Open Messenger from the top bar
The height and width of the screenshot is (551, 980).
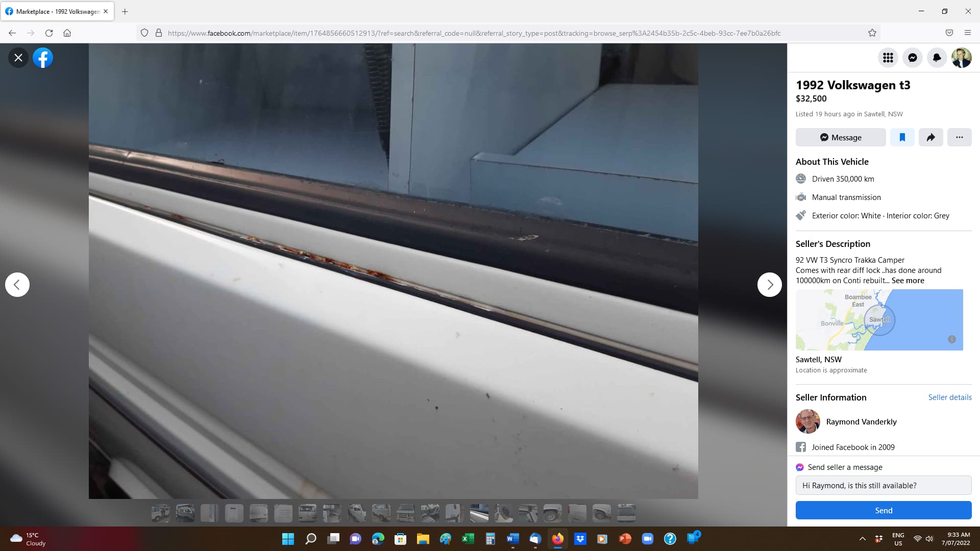pos(913,58)
